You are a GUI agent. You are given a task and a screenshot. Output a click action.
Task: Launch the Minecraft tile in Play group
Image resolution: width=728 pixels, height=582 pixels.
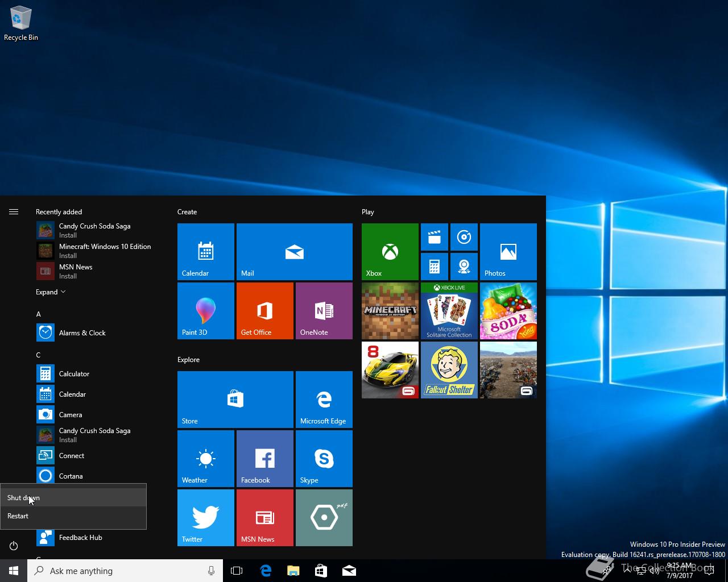click(390, 311)
